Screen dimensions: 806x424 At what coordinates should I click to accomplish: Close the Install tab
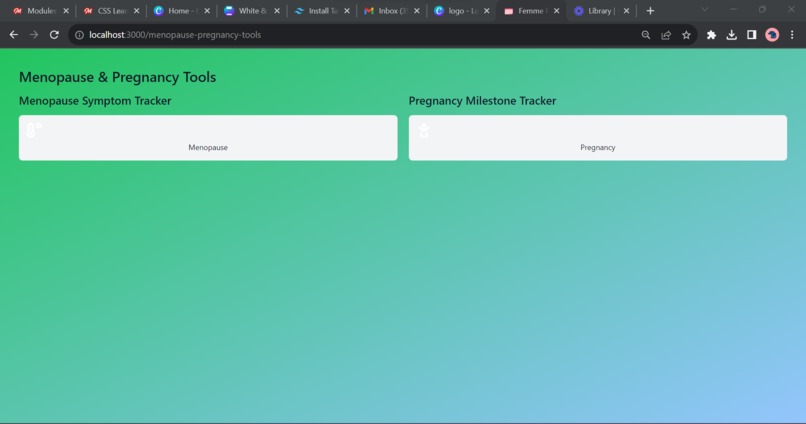(346, 11)
